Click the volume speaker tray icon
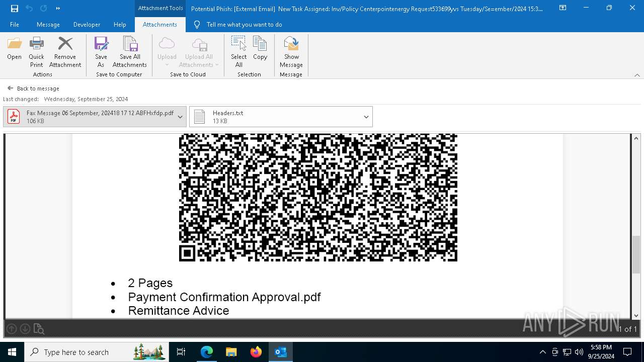This screenshot has height=362, width=644. point(579,352)
